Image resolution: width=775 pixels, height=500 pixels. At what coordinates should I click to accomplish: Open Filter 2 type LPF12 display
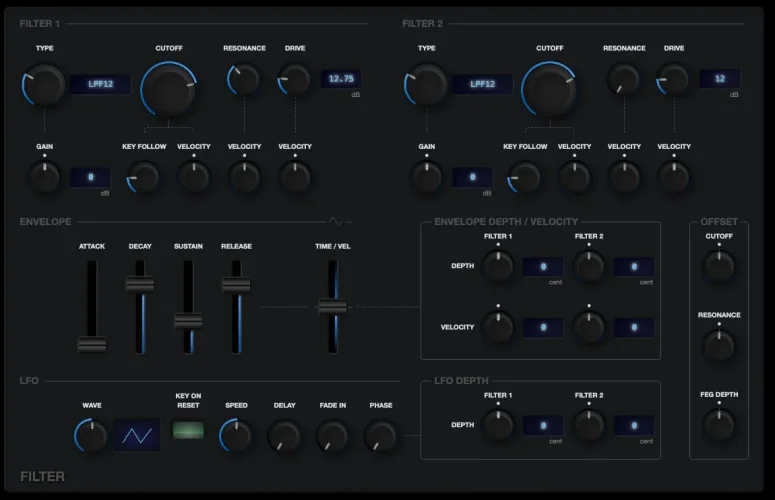(482, 85)
